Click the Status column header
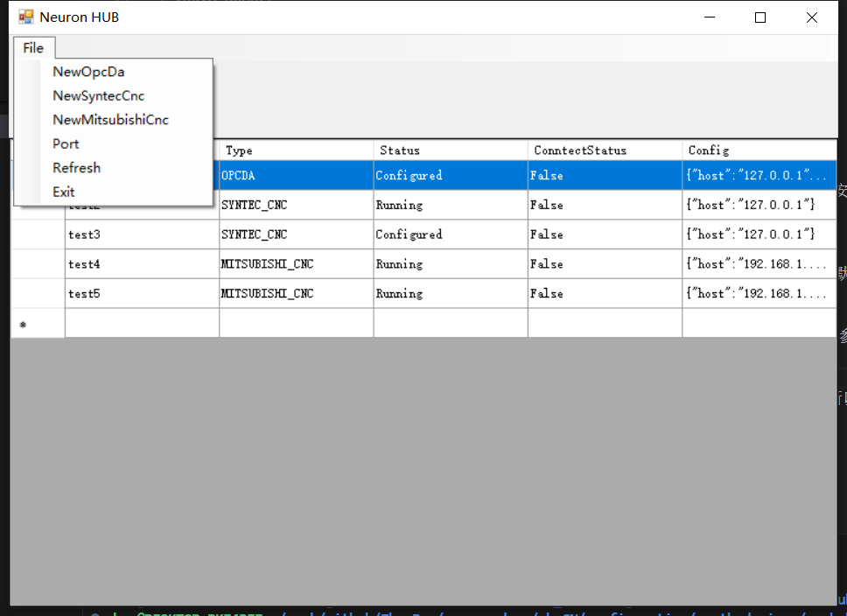 click(450, 150)
